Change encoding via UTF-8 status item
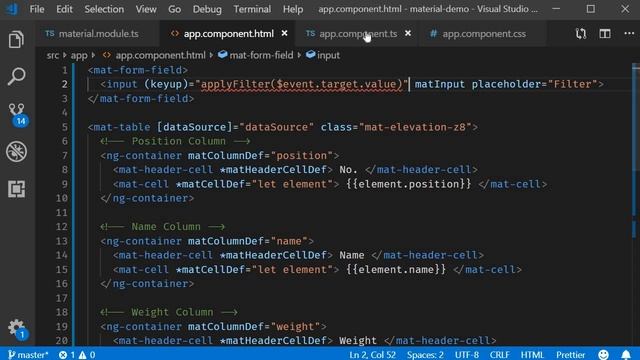This screenshot has width=640, height=360. pos(467,355)
